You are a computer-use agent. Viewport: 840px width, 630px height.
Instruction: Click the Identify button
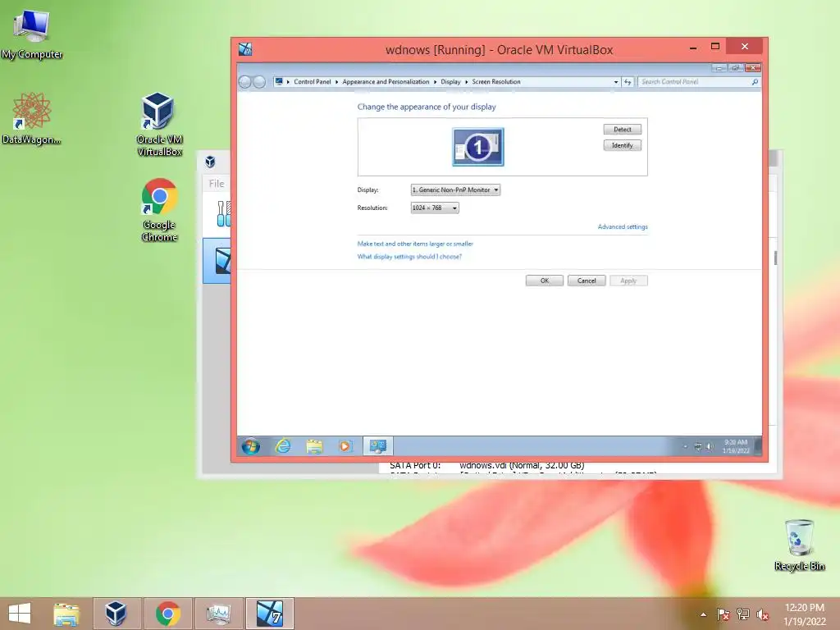point(622,145)
